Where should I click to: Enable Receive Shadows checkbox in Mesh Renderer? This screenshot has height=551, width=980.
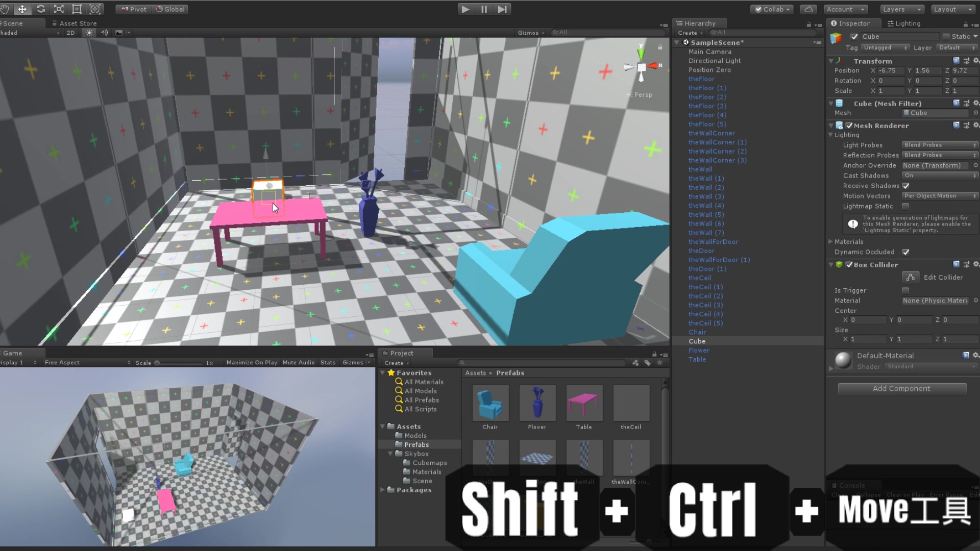tap(906, 186)
